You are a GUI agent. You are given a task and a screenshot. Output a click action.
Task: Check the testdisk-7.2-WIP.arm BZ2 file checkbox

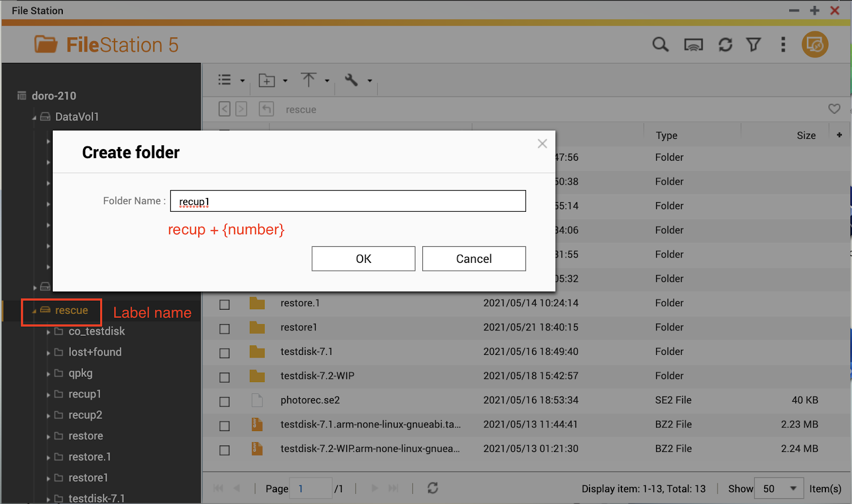point(225,450)
